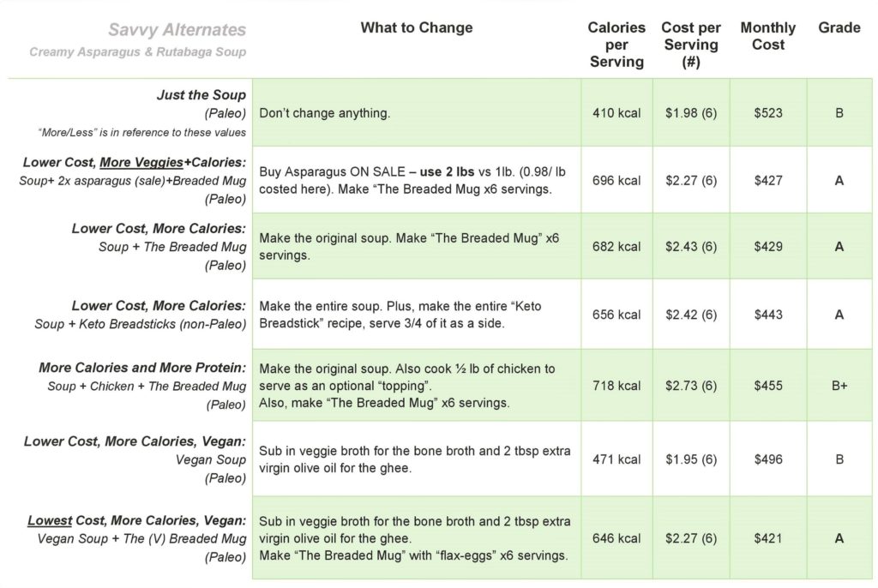Viewport: 878px width, 588px height.
Task: Click the $2.43 (6) cost per serving cell
Action: [x=690, y=247]
